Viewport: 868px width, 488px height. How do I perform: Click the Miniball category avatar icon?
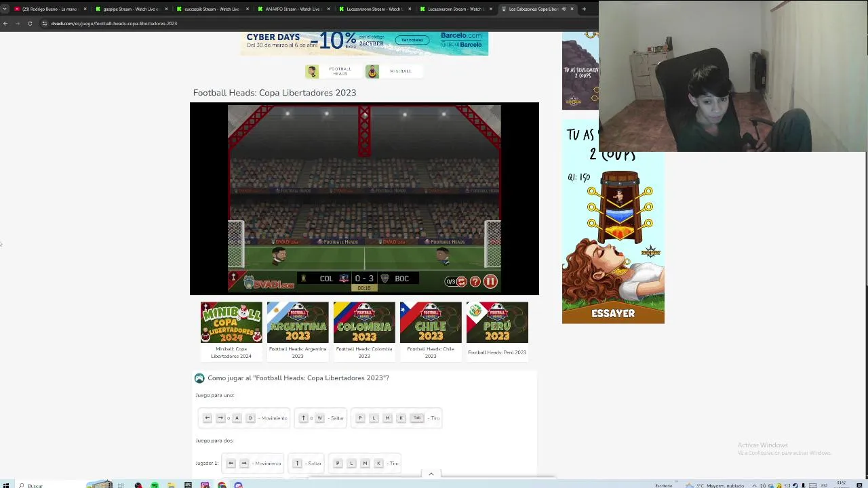pyautogui.click(x=372, y=71)
